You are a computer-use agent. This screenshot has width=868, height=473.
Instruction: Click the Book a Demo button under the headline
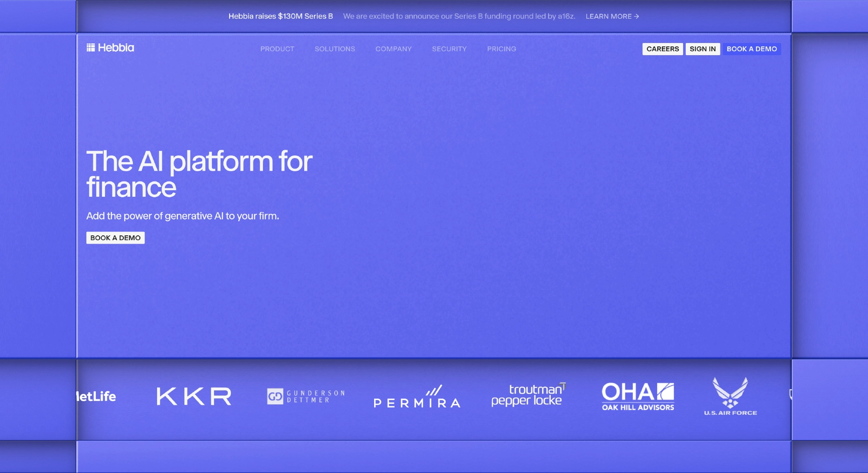coord(115,238)
